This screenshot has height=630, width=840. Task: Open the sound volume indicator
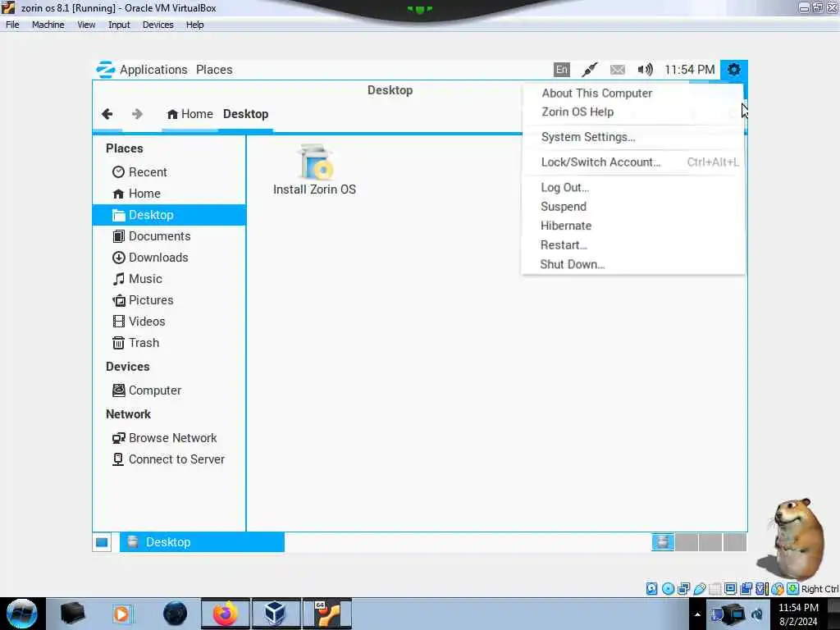pyautogui.click(x=645, y=70)
